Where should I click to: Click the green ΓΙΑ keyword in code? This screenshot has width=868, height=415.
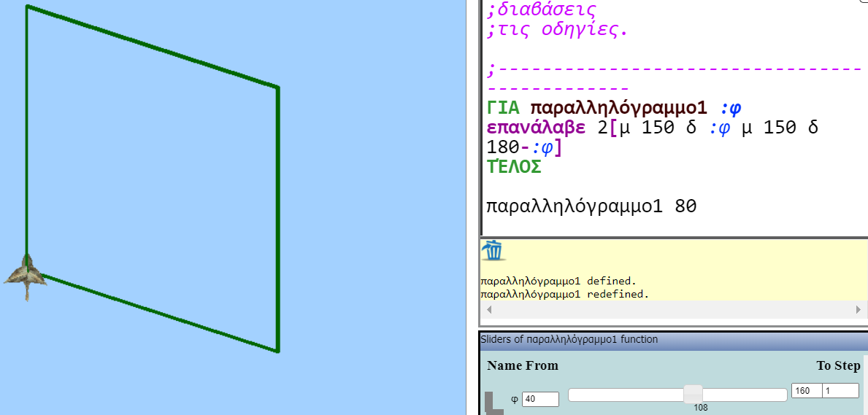[503, 108]
